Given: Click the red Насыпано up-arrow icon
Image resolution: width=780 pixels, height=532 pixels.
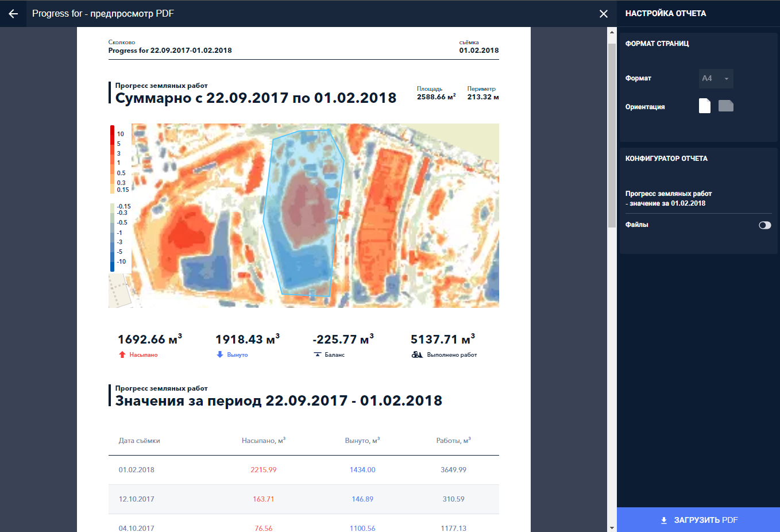Looking at the screenshot, I should point(122,355).
